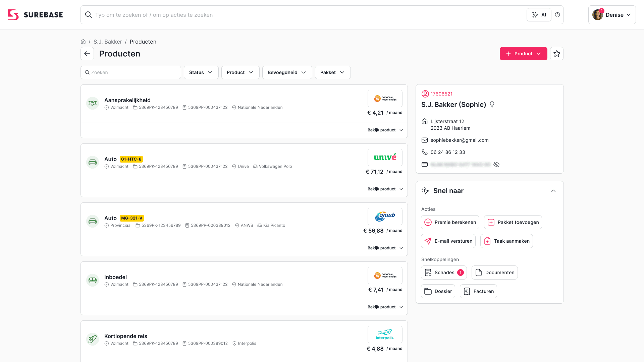The width and height of the screenshot is (644, 362).
Task: Open the Denise user menu
Action: [x=612, y=15]
